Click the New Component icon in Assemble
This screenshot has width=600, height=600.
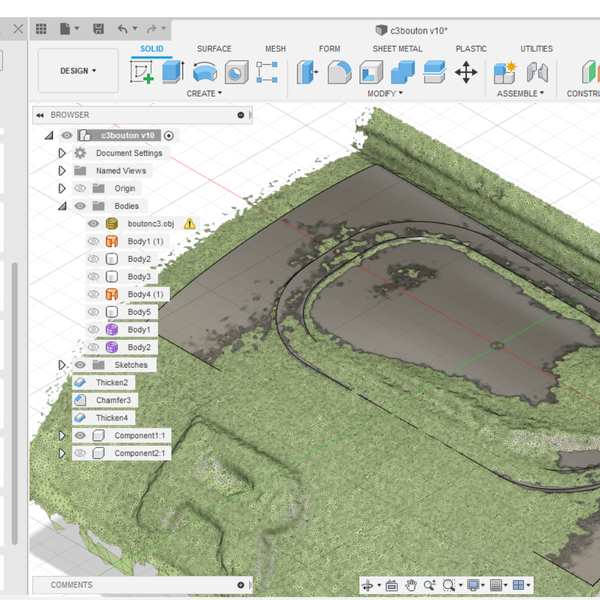[x=505, y=72]
